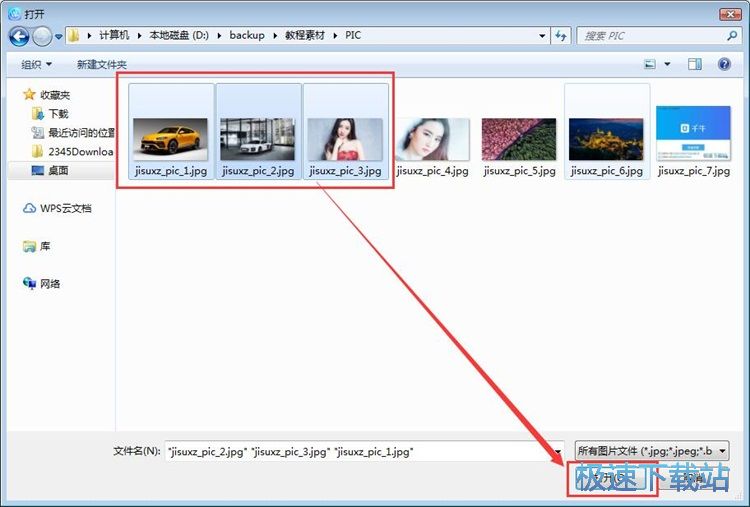Viewport: 750px width, 507px height.
Task: Select the jisuxz_pic_4.jpg portrait thumbnail
Action: coord(432,139)
